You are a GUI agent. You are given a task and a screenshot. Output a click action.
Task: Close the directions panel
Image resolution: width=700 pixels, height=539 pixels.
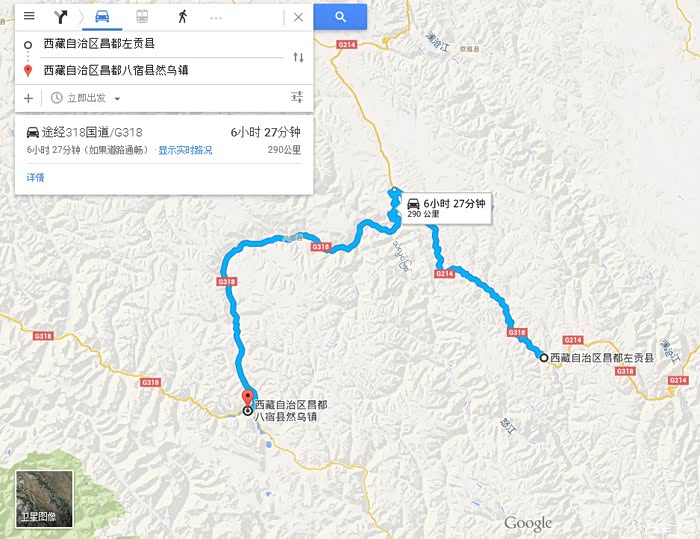coord(298,17)
